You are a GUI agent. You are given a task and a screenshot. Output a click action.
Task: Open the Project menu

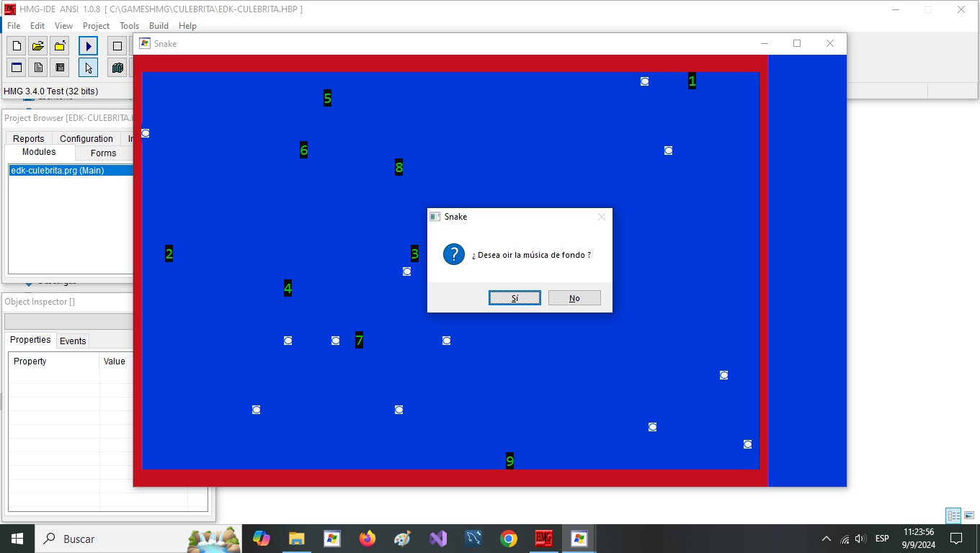click(96, 26)
